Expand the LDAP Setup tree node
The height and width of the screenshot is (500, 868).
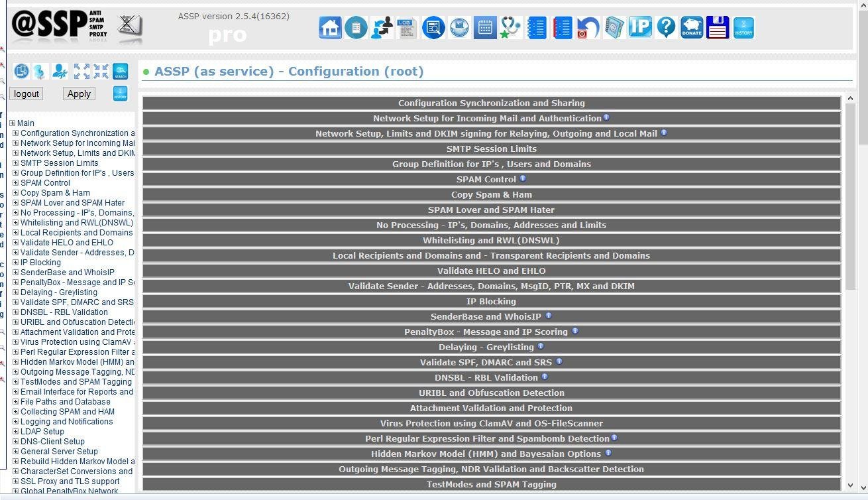point(15,432)
